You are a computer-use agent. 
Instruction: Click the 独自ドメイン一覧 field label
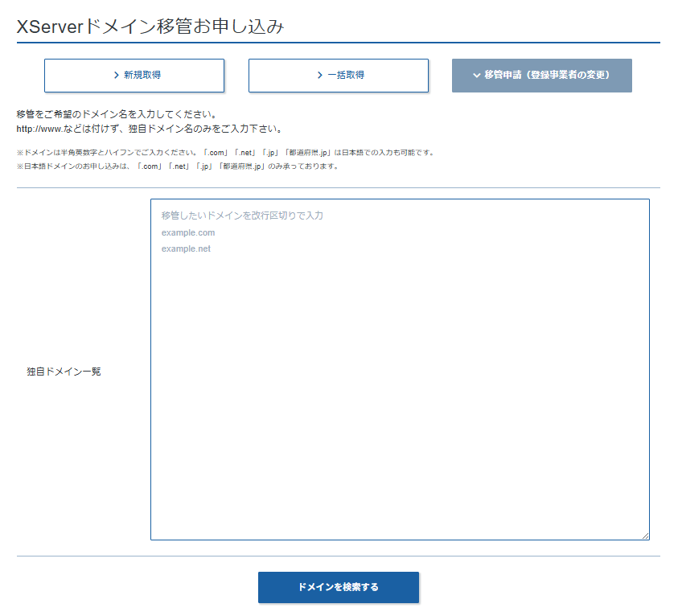64,372
